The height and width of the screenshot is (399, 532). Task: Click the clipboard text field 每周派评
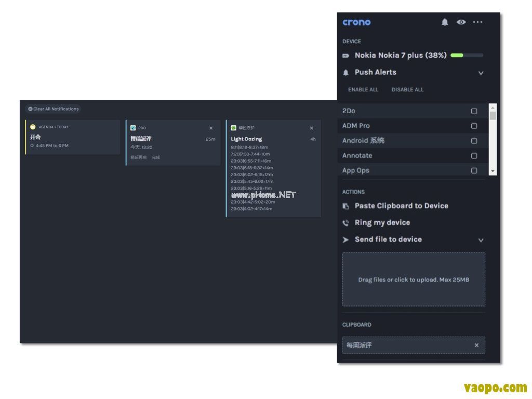tap(414, 345)
